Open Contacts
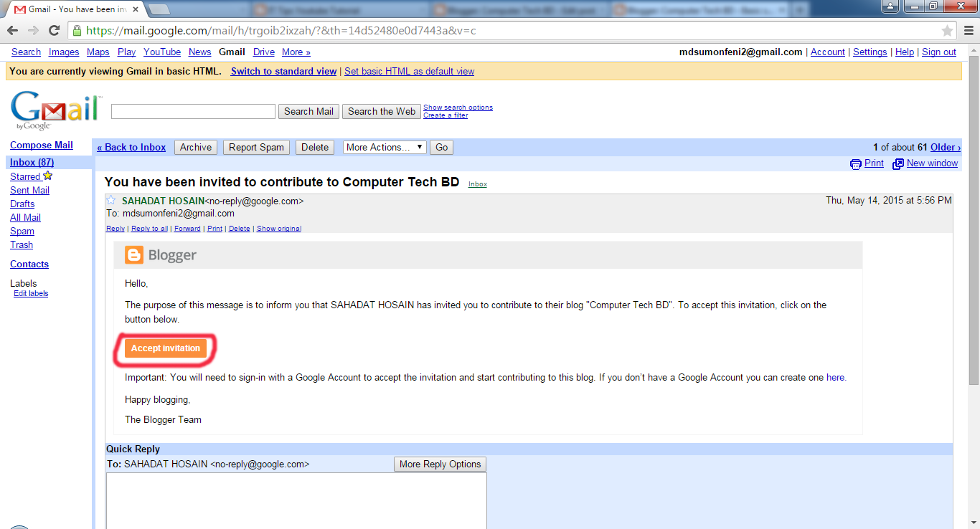Screen dimensions: 980x529 (29, 264)
